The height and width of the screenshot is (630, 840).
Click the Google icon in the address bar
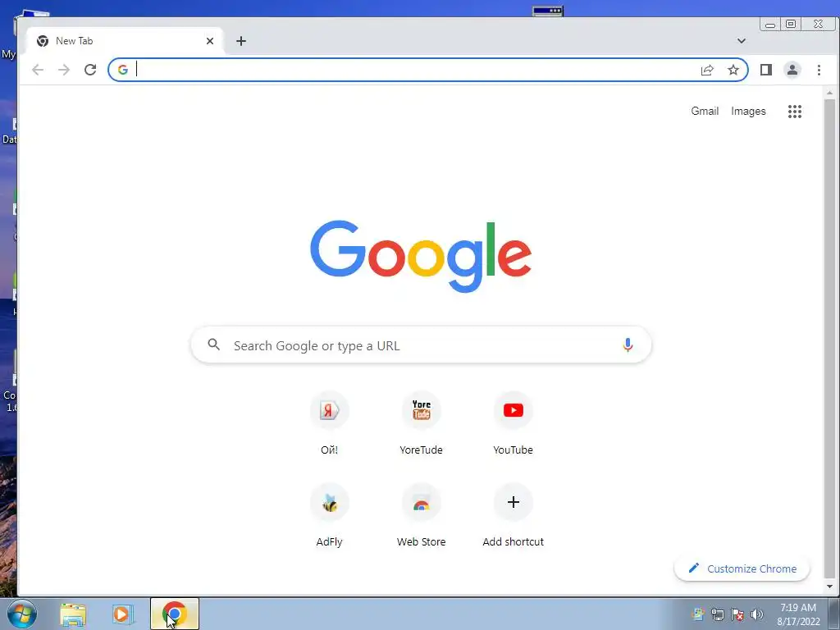pyautogui.click(x=123, y=70)
